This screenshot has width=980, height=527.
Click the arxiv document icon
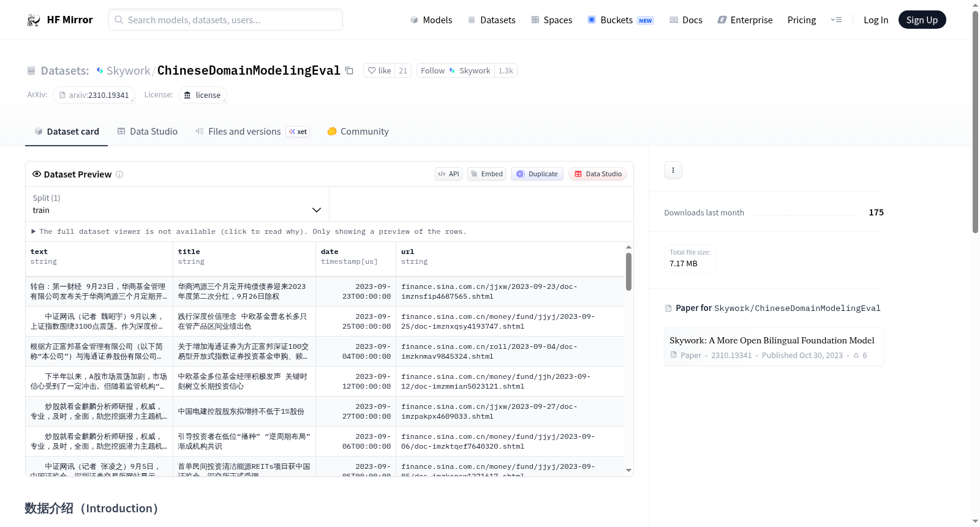pyautogui.click(x=62, y=95)
